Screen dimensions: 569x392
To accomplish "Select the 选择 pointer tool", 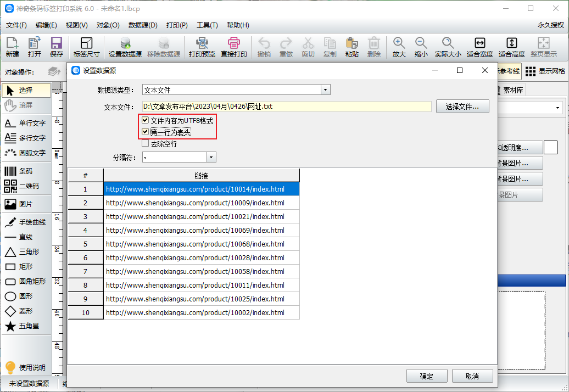I will [26, 90].
